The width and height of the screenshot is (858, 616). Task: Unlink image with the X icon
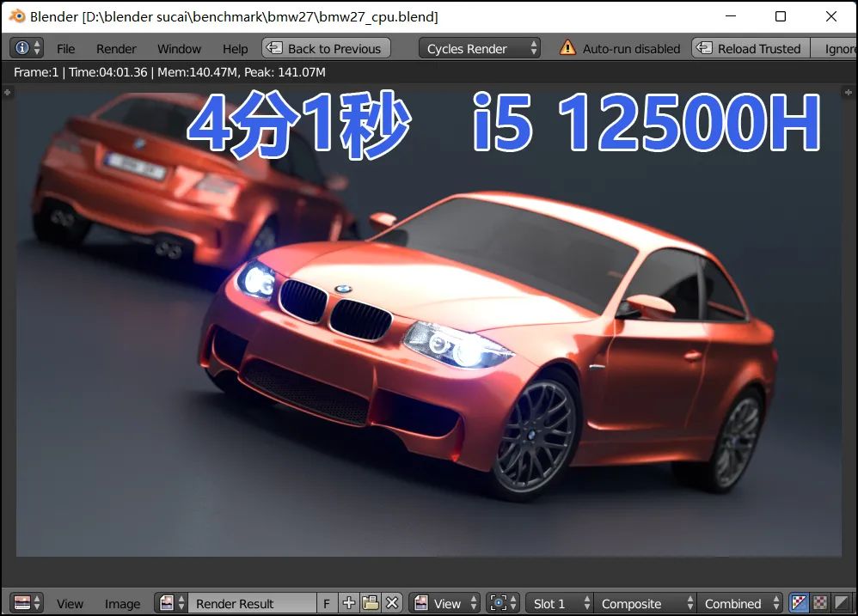coord(392,603)
